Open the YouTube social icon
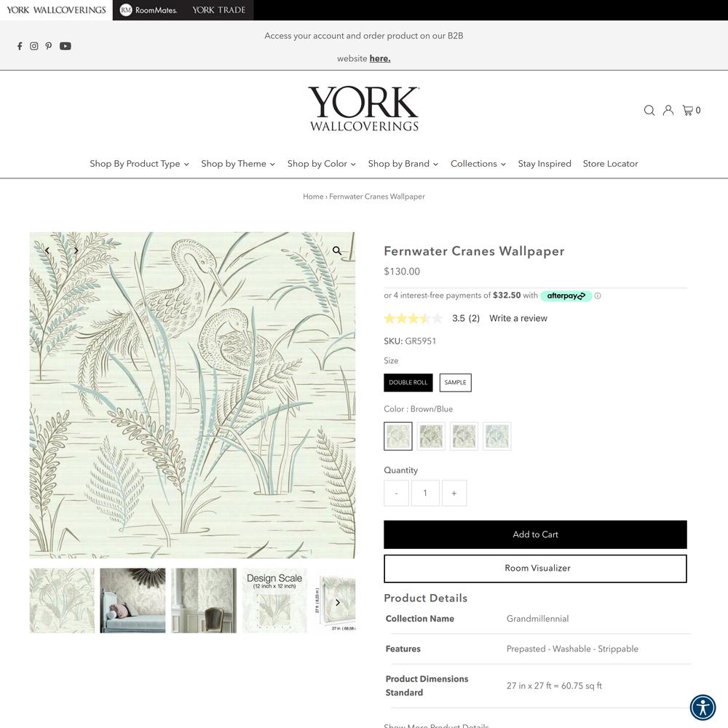728x728 pixels. pos(66,46)
